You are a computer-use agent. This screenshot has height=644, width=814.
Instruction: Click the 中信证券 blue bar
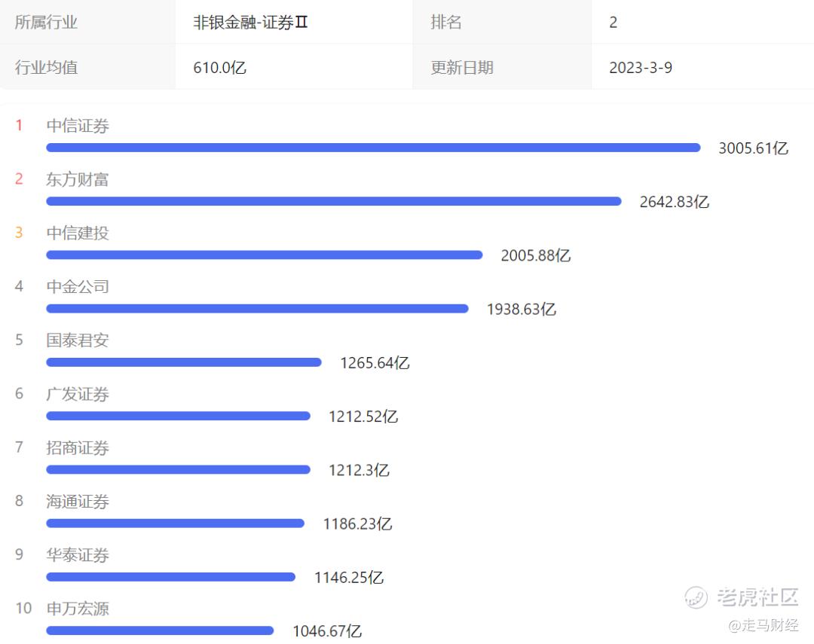coord(373,148)
